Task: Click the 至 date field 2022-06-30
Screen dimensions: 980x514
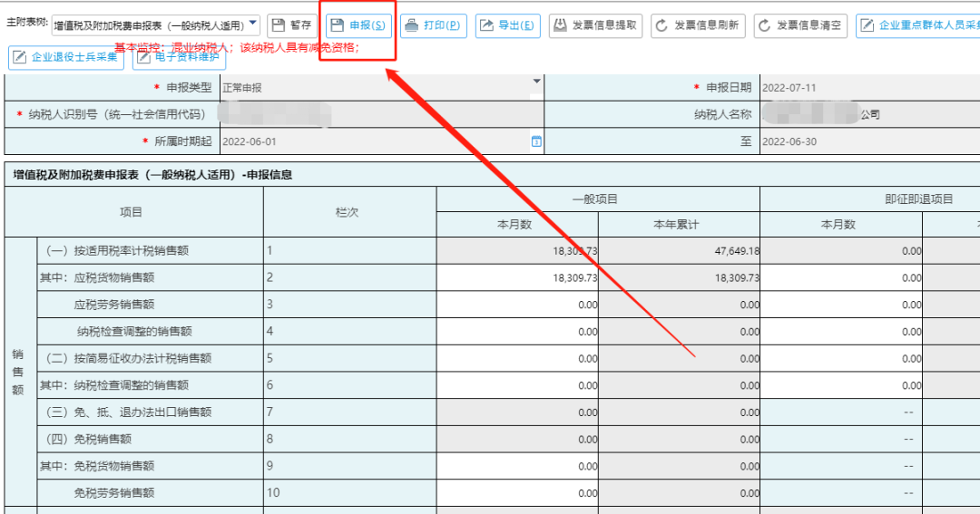Action: tap(870, 141)
